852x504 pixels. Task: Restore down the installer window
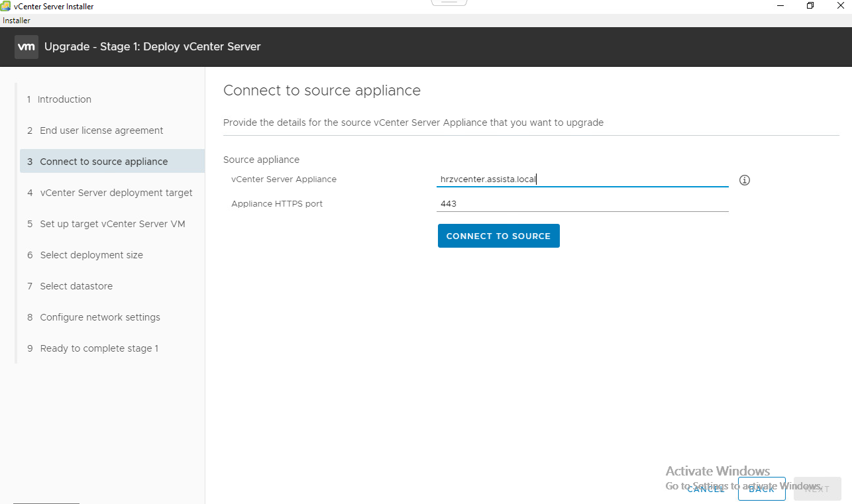pos(810,6)
